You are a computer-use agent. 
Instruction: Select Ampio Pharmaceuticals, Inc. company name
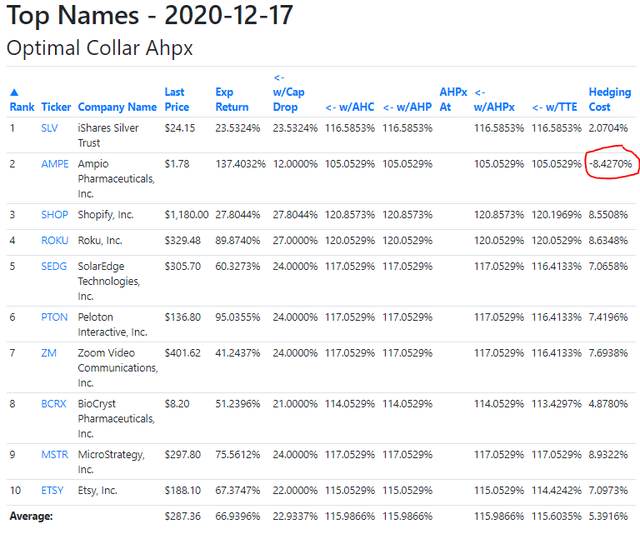[116, 179]
